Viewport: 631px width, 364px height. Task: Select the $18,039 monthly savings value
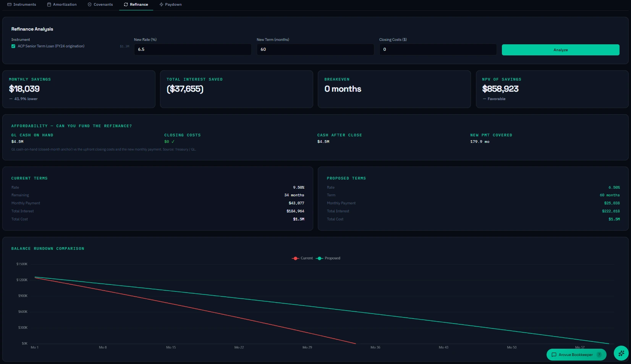24,89
